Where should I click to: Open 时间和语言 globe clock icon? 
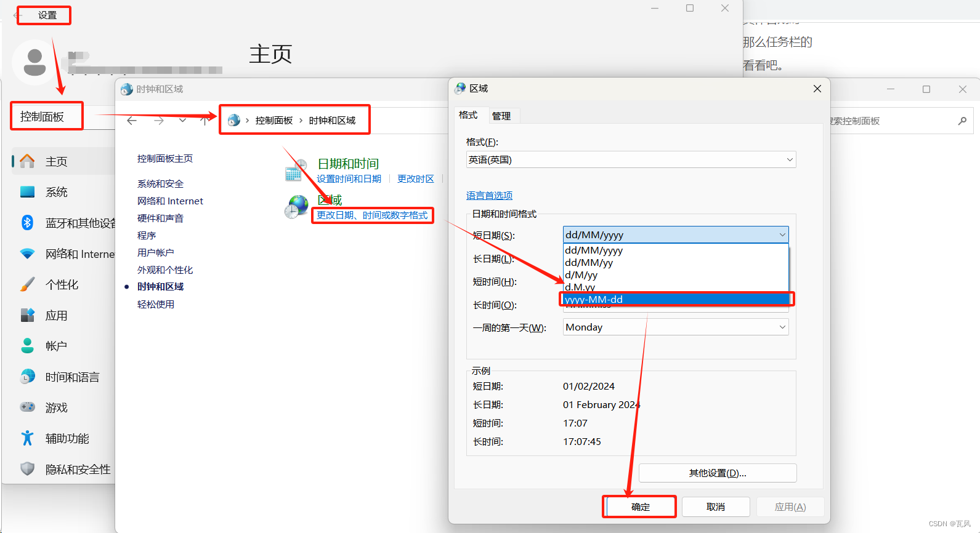click(28, 377)
